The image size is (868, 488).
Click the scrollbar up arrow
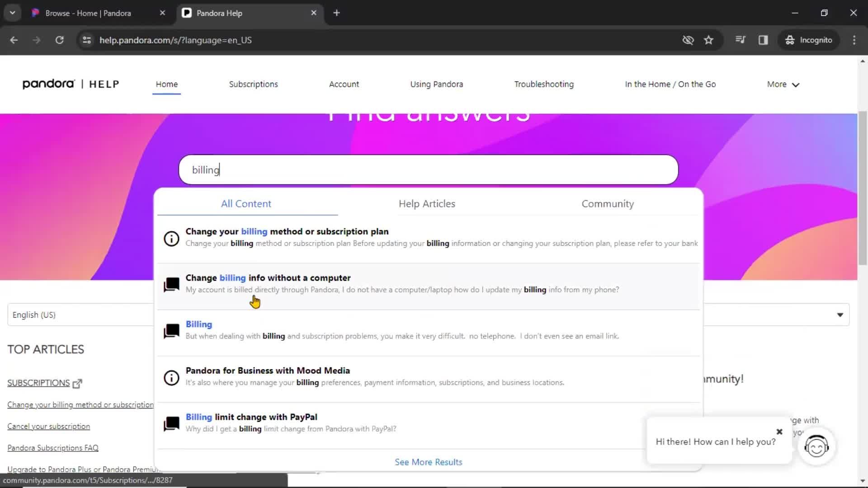pos(863,61)
